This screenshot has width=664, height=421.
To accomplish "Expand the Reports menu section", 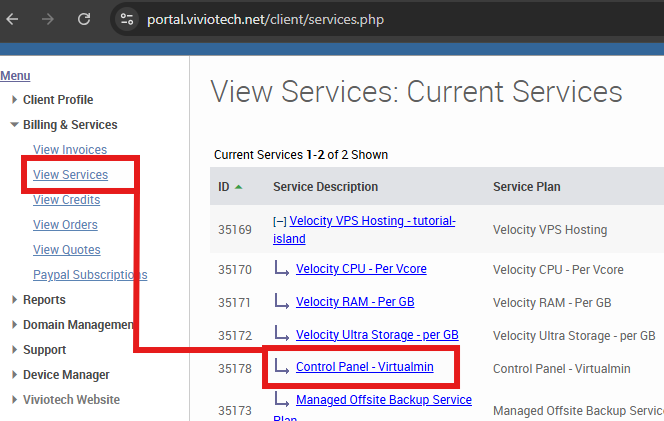I will click(x=44, y=300).
